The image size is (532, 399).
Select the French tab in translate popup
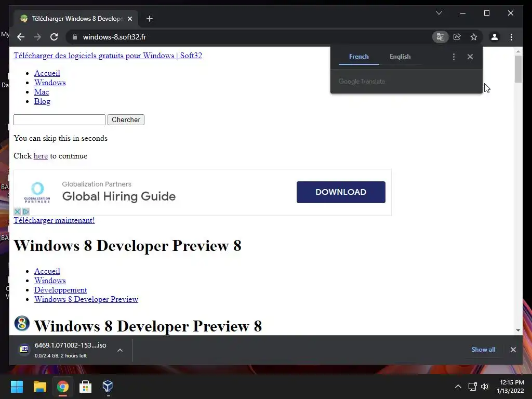pos(358,57)
